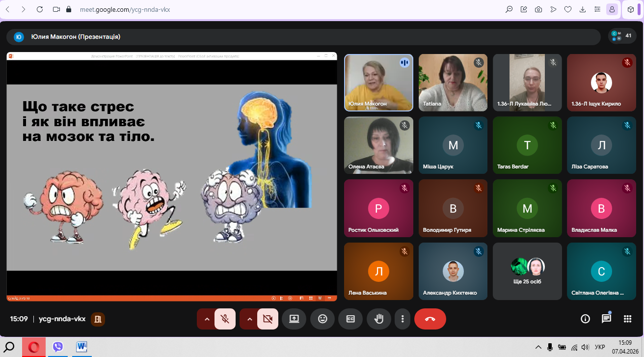Select Юлия Макогон's video tile
This screenshot has height=357, width=644.
click(x=378, y=82)
